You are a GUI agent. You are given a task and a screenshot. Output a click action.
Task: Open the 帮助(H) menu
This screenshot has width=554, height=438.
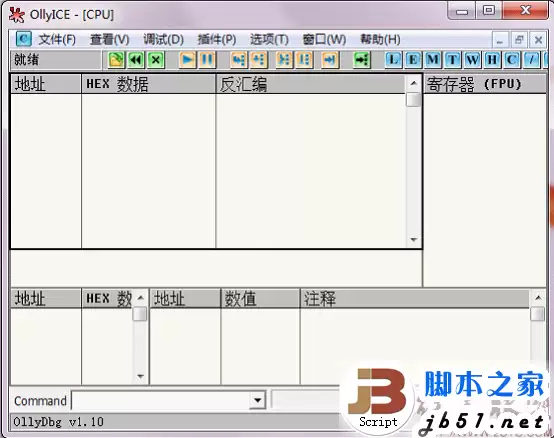tap(380, 40)
